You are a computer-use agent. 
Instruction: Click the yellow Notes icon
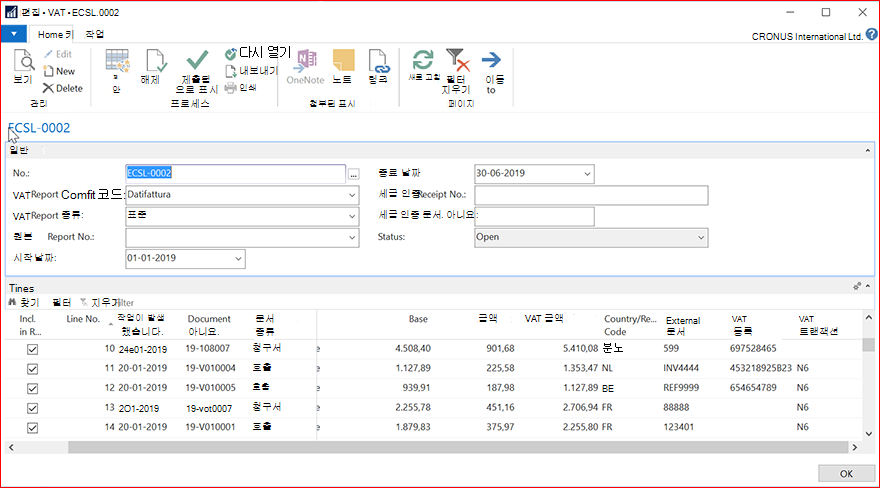tap(343, 60)
